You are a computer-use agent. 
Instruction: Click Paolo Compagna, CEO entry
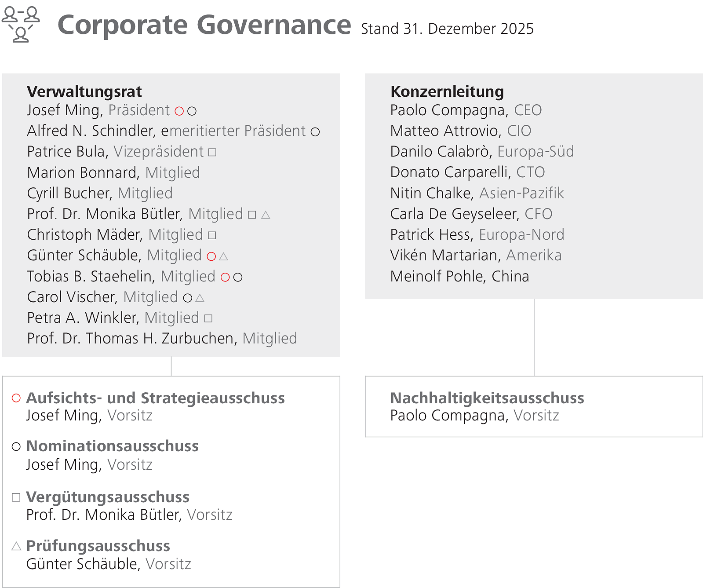coord(466,110)
